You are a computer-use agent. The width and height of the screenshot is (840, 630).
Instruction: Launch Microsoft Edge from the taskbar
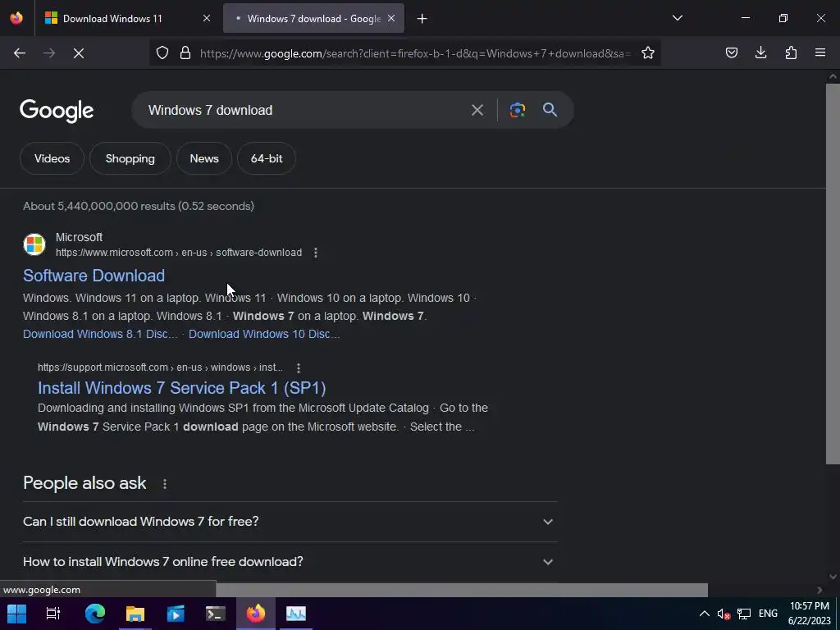(x=95, y=614)
